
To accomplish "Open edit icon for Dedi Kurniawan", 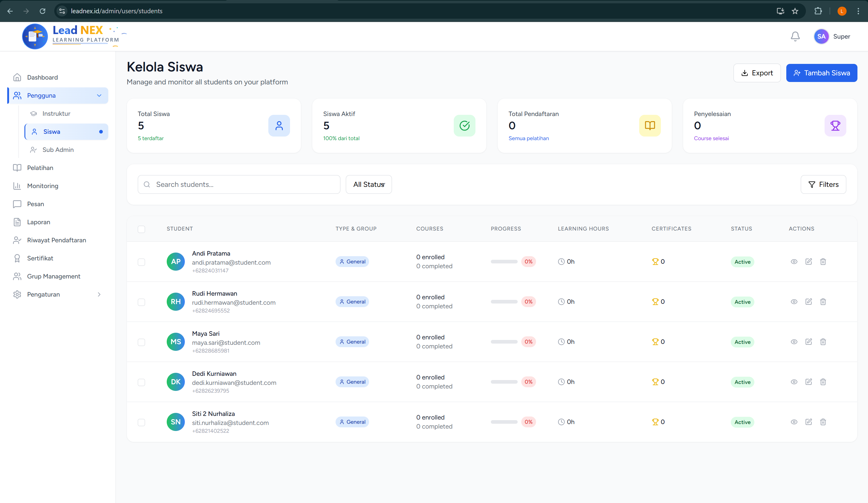I will (x=808, y=382).
